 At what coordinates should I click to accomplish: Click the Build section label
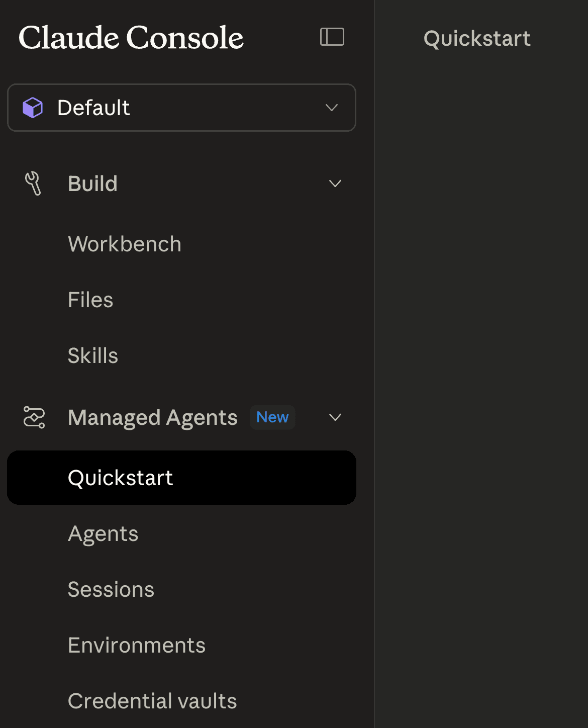click(92, 184)
